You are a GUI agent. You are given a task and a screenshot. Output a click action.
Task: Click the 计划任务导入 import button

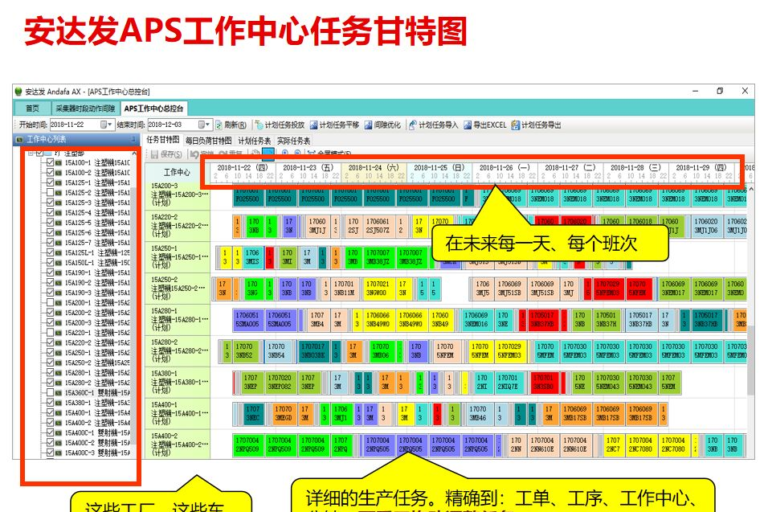pyautogui.click(x=433, y=125)
